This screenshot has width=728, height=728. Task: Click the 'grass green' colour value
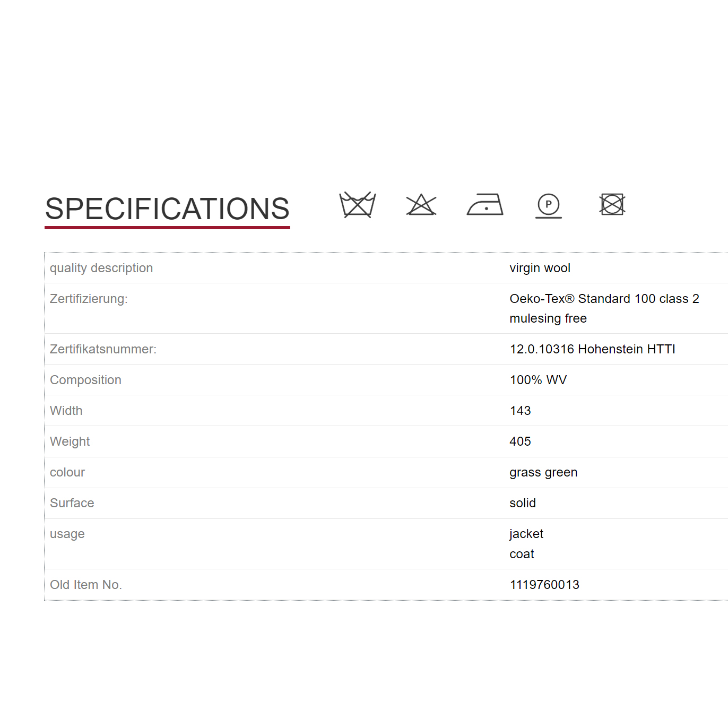[x=543, y=472]
